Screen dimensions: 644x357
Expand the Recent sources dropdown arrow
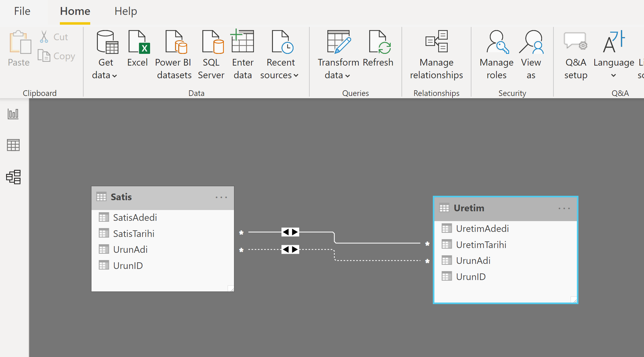[296, 76]
